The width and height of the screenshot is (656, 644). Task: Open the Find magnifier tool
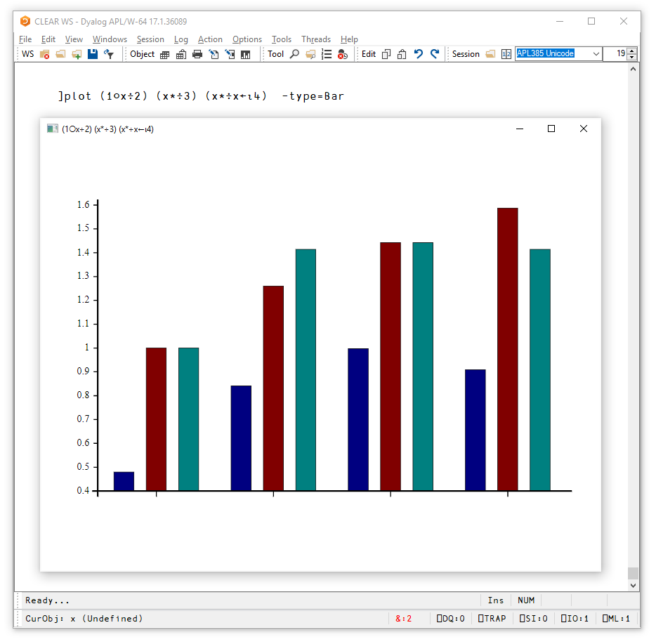(x=294, y=54)
